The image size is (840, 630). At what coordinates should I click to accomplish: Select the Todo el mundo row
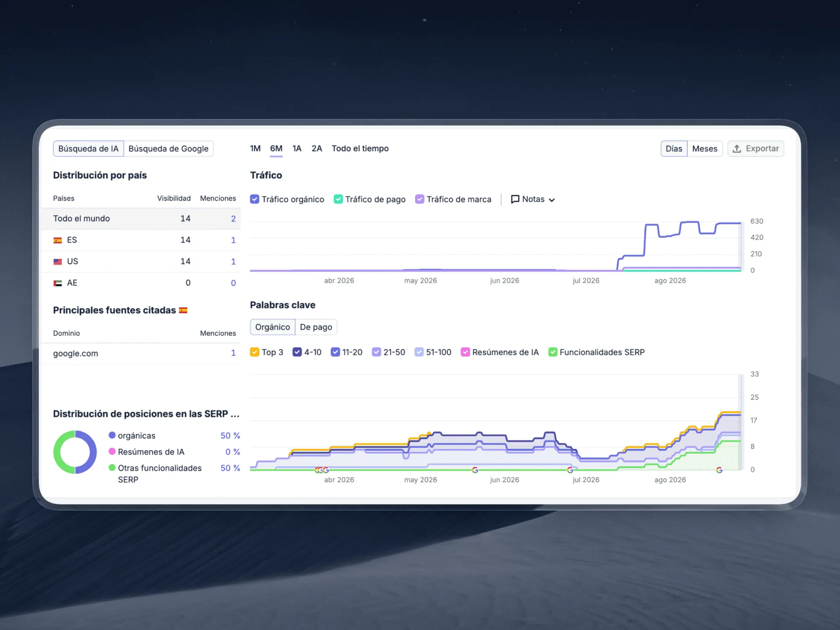coord(141,219)
